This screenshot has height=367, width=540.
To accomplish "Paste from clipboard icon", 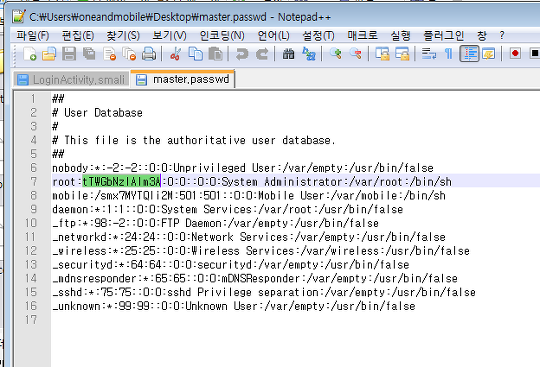I will [216, 54].
